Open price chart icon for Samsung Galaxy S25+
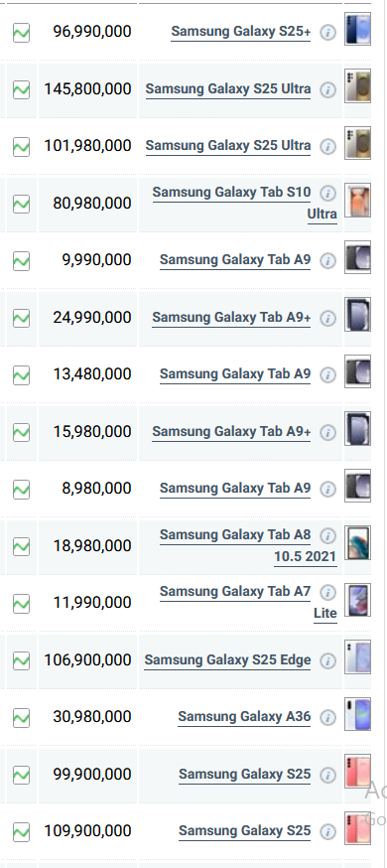 coord(21,33)
